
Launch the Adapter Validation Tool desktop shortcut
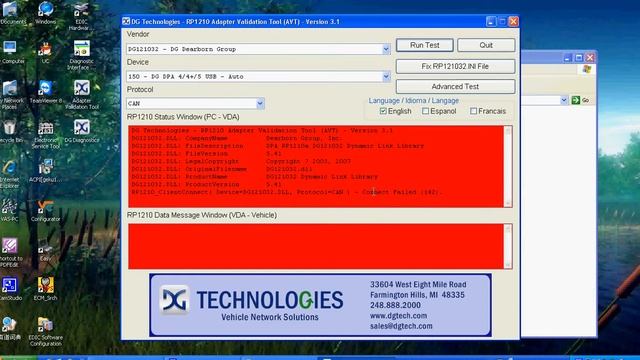pyautogui.click(x=82, y=95)
